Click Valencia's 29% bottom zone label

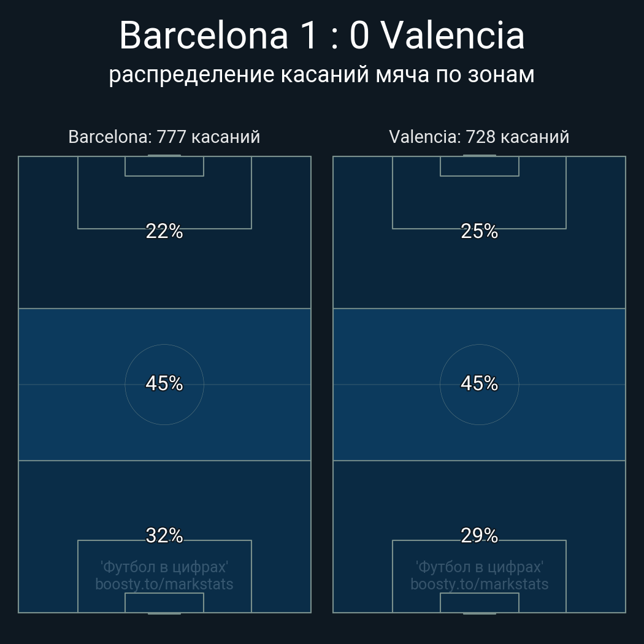click(479, 535)
